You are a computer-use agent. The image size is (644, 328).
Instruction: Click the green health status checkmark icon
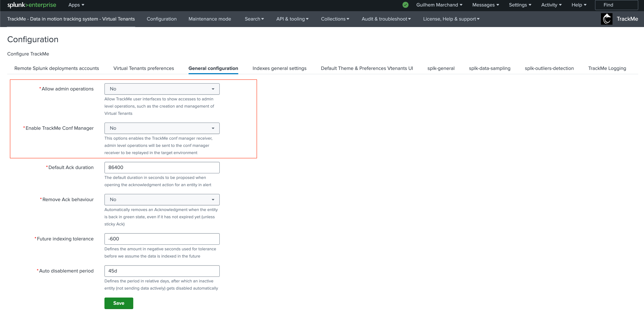pyautogui.click(x=405, y=5)
